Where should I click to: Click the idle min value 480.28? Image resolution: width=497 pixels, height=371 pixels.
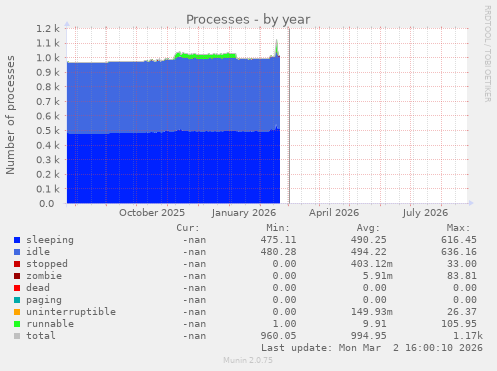[278, 252]
